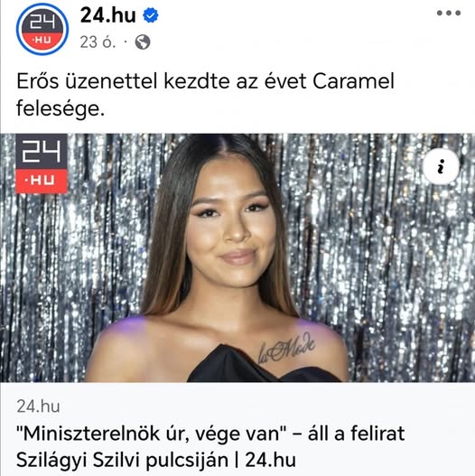Click the word 'felesége.' in the caption
The width and height of the screenshot is (475, 476).
pyautogui.click(x=61, y=108)
